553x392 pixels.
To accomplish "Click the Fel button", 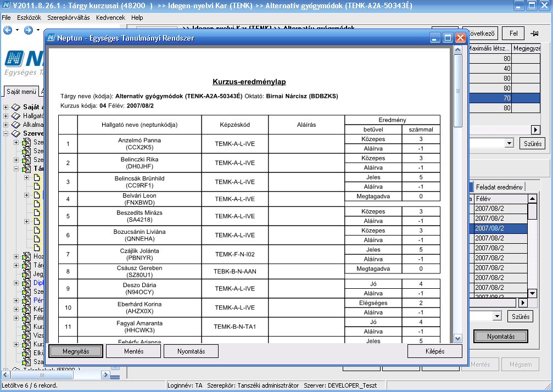I will 513,33.
